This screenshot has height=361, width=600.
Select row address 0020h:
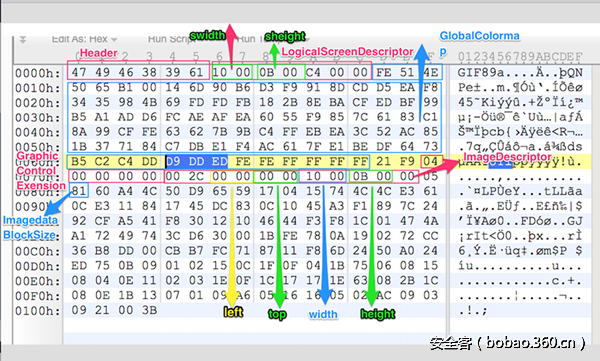coord(38,103)
